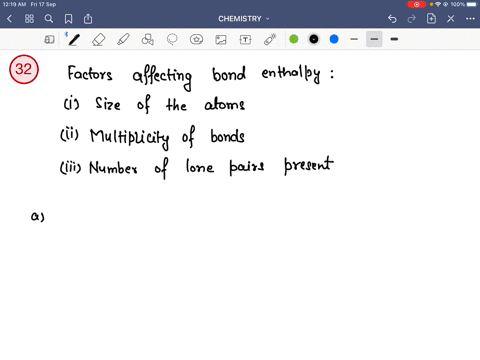
Task: Select the Laser pointer tool
Action: pyautogui.click(x=270, y=39)
